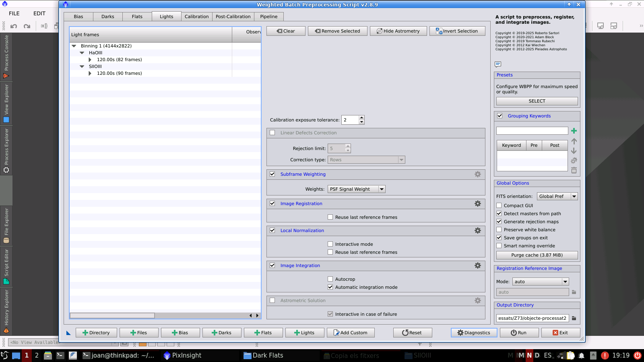Screen dimensions: 644x362
Task: Expand HaOIII 120.00s frames group
Action: point(90,60)
